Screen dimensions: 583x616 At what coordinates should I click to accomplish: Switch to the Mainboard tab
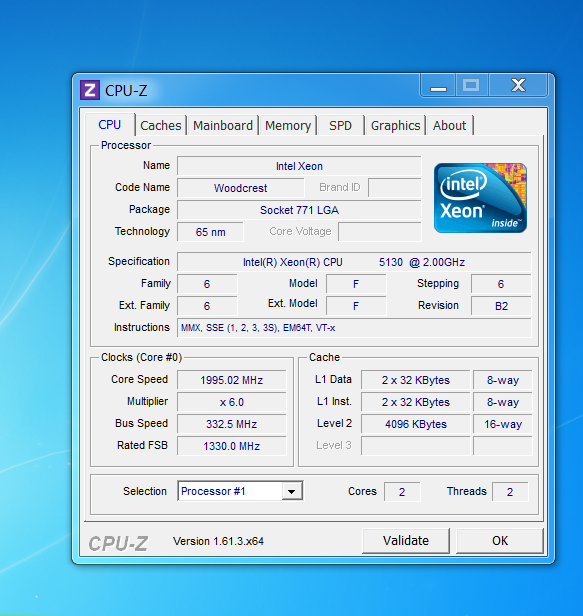[223, 125]
